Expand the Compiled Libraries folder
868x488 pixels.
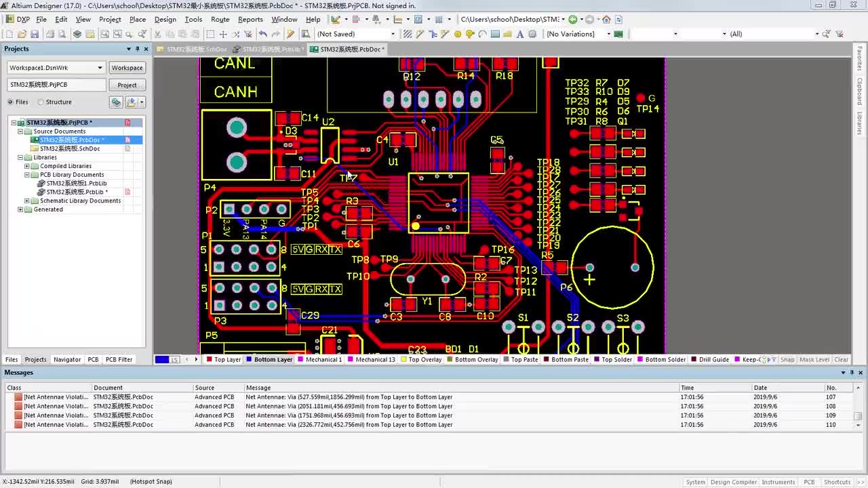pos(27,166)
